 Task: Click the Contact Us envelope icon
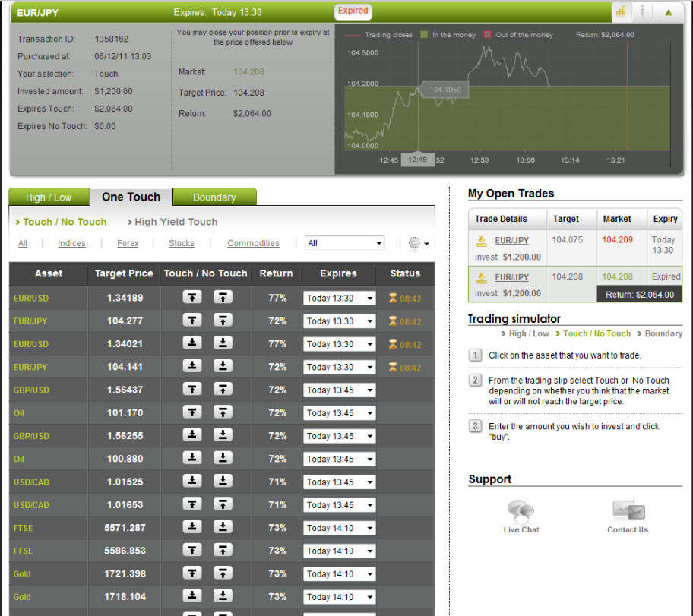tap(628, 510)
